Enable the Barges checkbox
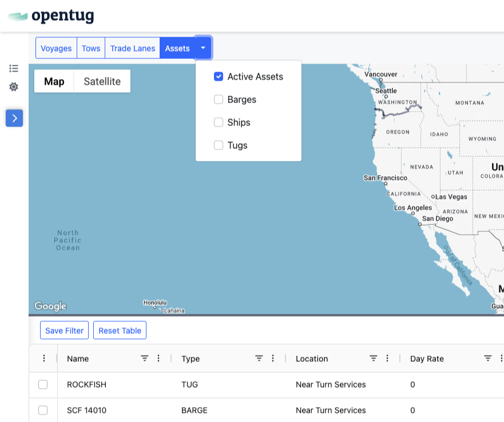This screenshot has width=504, height=422. coord(219,100)
